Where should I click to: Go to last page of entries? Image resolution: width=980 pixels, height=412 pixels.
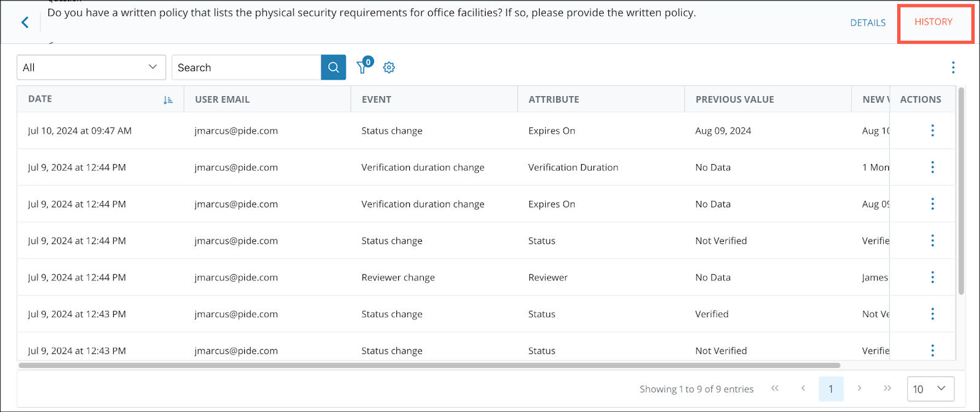click(888, 388)
